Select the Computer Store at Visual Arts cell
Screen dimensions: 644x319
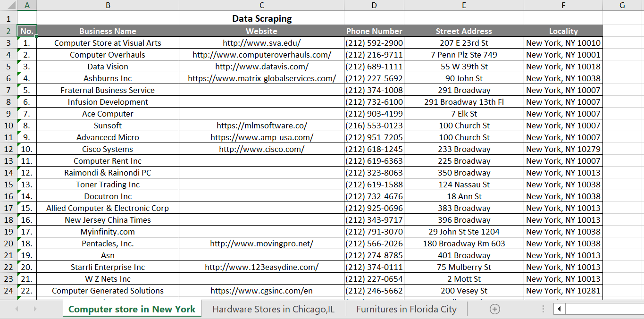(x=108, y=43)
